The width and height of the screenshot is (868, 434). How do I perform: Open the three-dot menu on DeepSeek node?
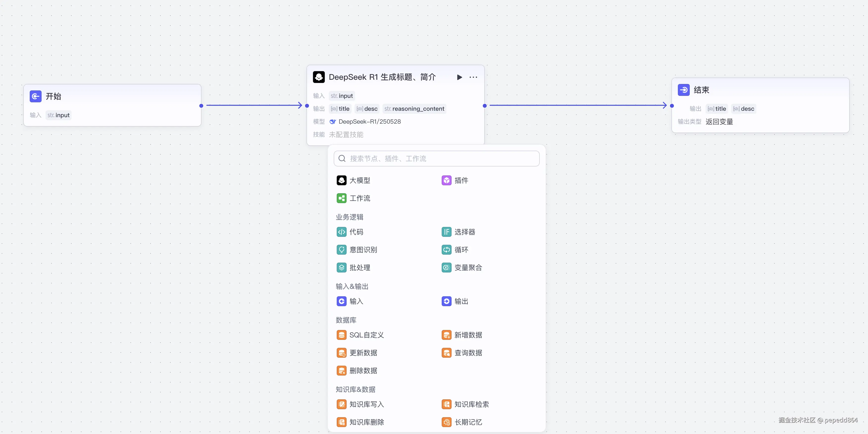click(x=473, y=77)
